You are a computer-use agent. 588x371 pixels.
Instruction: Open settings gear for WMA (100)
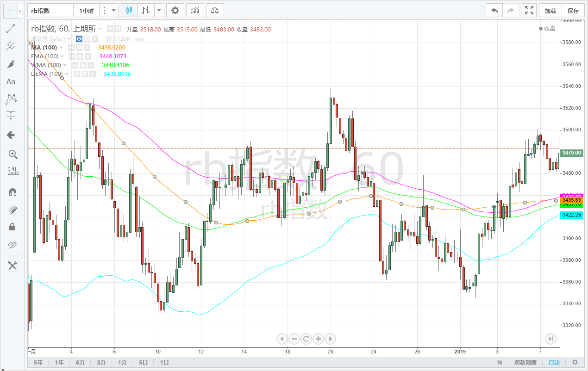click(x=83, y=65)
